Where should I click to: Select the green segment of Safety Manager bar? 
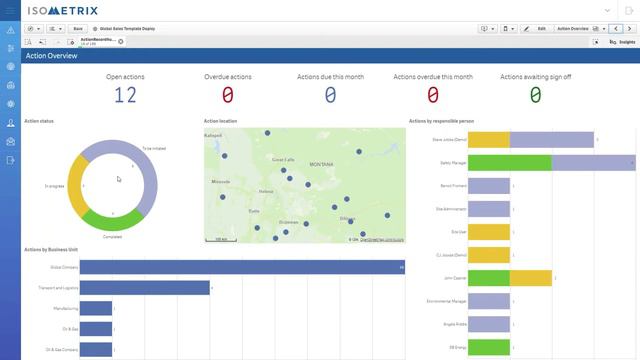coord(510,163)
